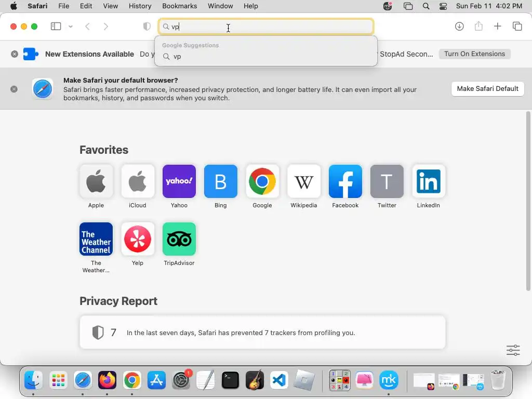Open TextEdit from the Dock

206,380
